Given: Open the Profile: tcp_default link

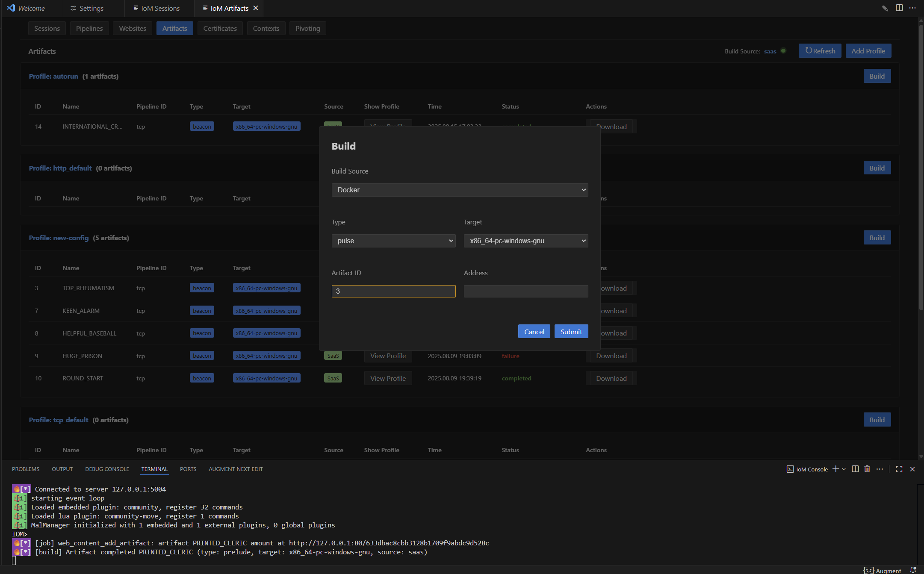Looking at the screenshot, I should click(59, 420).
